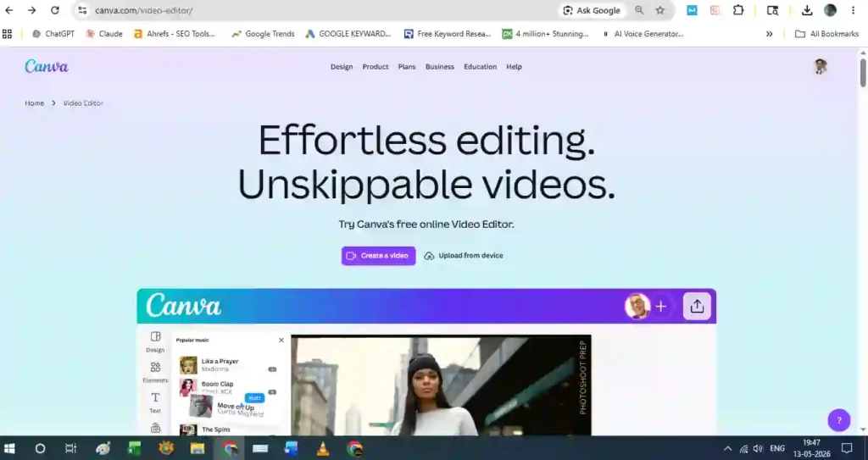Bookmark this page with the star
Image resolution: width=868 pixels, height=460 pixels.
click(x=659, y=10)
